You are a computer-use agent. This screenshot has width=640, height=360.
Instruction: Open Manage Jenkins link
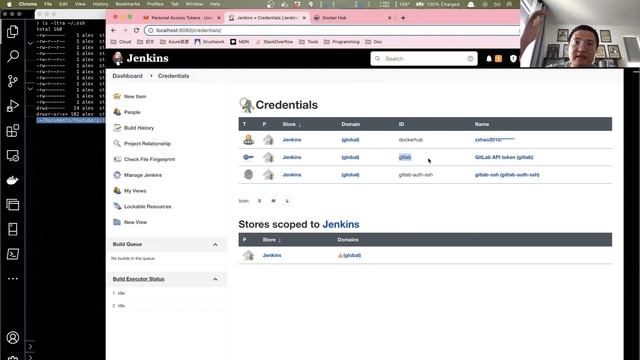tap(143, 175)
